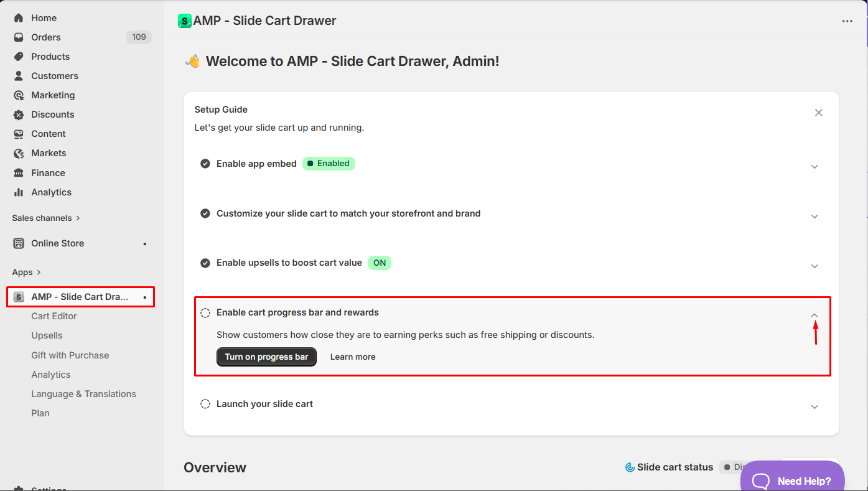The width and height of the screenshot is (868, 491).
Task: Click Enable cart progress bar and rewards title
Action: [297, 312]
